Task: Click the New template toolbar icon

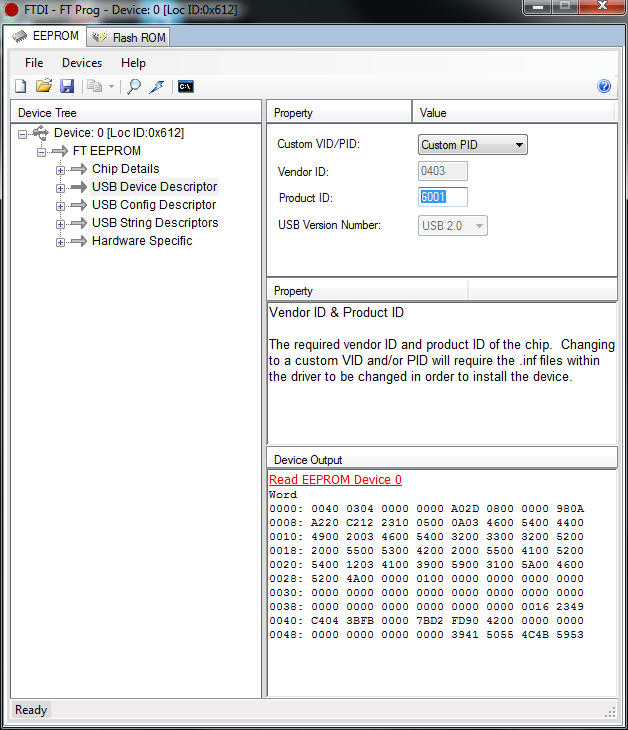Action: pos(21,86)
